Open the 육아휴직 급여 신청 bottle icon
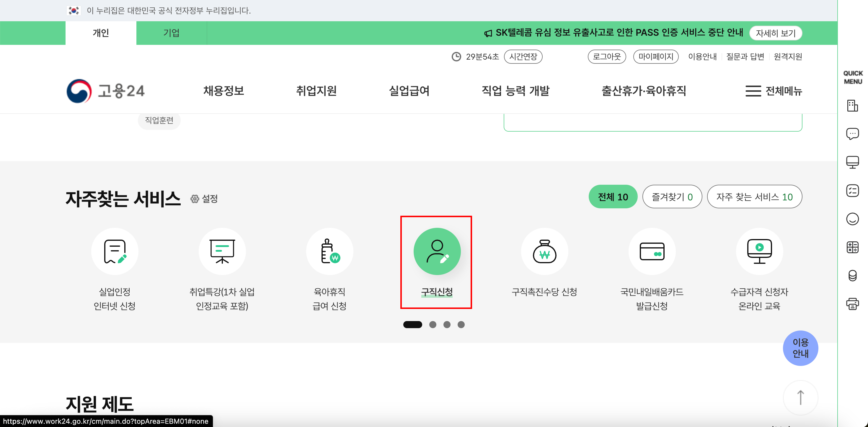The image size is (868, 427). (329, 251)
